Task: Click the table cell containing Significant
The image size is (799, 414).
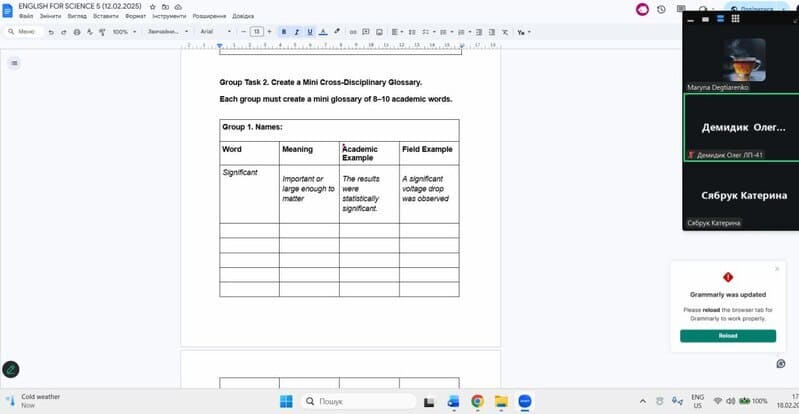Action: [249, 194]
